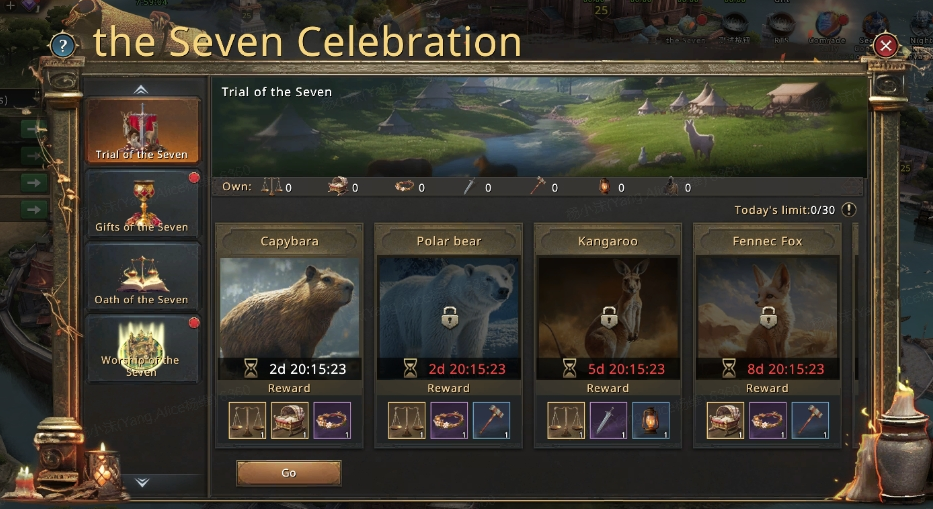Click the Today's limit info exclamation icon
The width and height of the screenshot is (933, 509).
tap(849, 210)
